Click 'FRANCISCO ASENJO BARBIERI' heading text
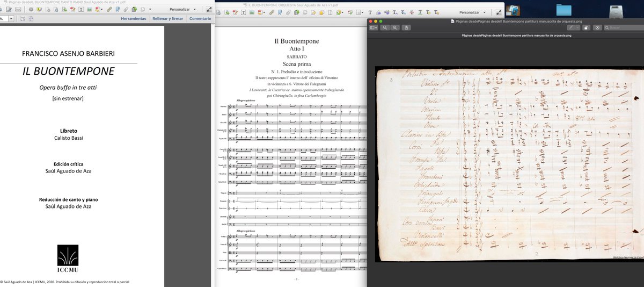The width and height of the screenshot is (644, 287). pyautogui.click(x=68, y=54)
